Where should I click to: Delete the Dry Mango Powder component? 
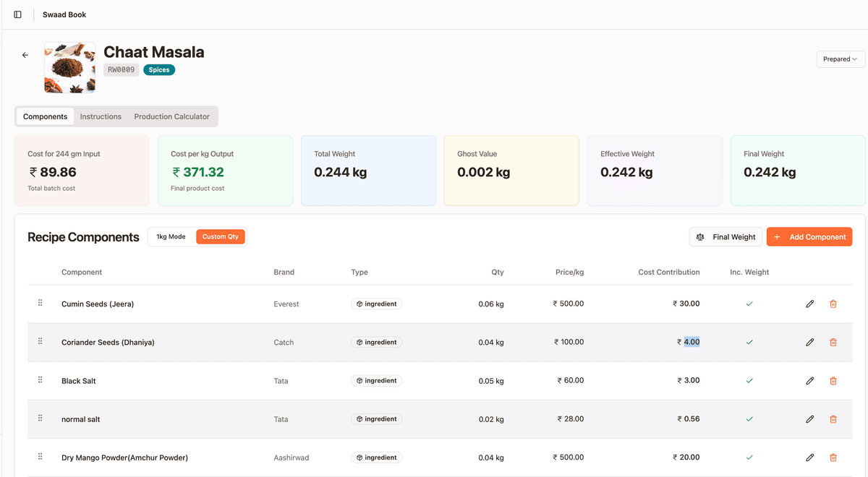(x=833, y=457)
